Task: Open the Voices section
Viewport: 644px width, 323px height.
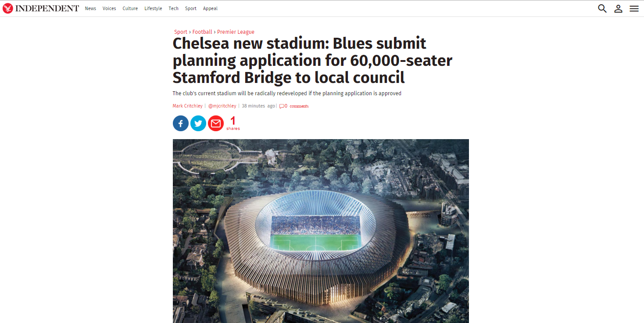Action: point(109,8)
